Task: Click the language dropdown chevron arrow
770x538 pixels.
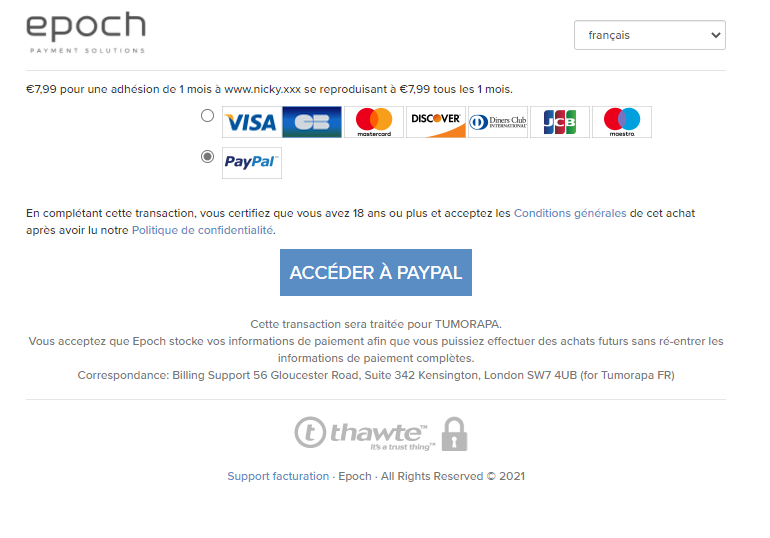Action: coord(715,35)
